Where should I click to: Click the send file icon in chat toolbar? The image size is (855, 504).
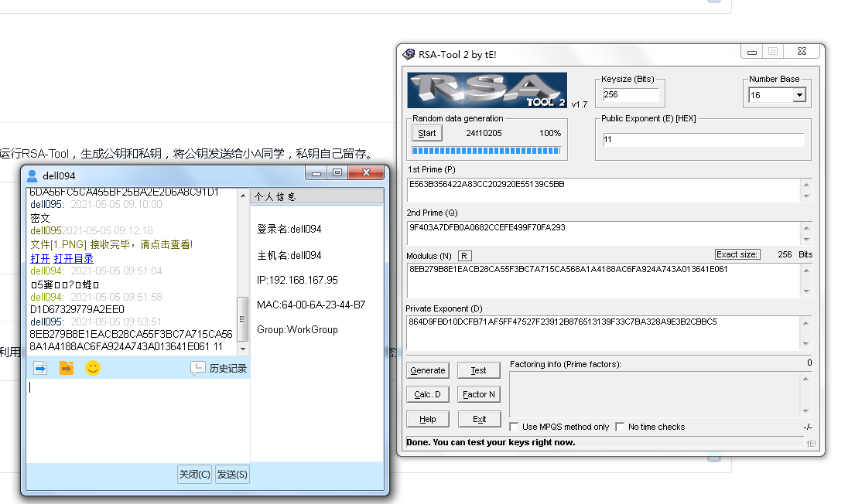[40, 368]
